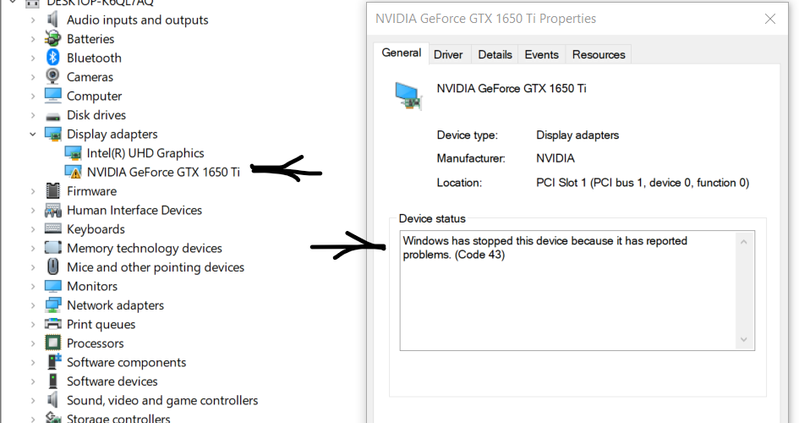Image resolution: width=799 pixels, height=423 pixels.
Task: Click the Sound, video and game controllers icon
Action: coord(52,400)
